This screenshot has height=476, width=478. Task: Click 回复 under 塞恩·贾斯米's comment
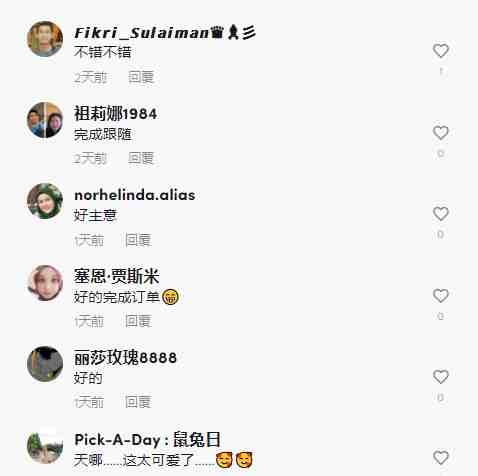click(138, 321)
